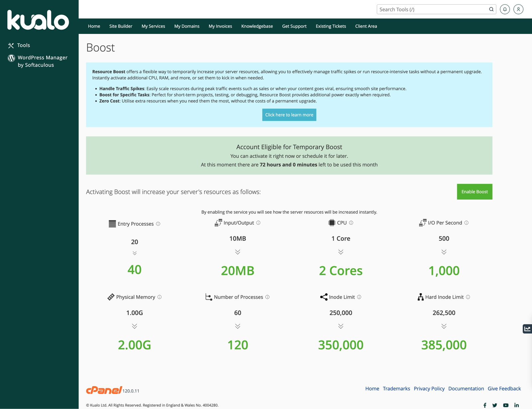Click the Hard Inode Limit info icon

pyautogui.click(x=468, y=297)
